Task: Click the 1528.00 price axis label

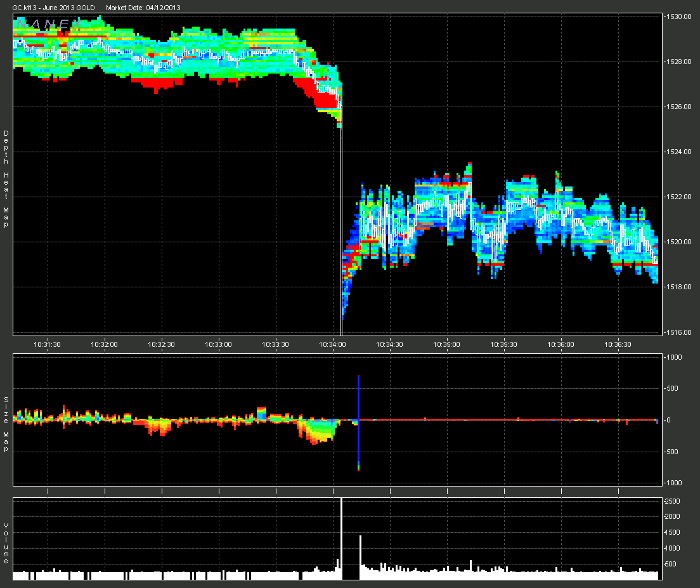Action: point(678,62)
